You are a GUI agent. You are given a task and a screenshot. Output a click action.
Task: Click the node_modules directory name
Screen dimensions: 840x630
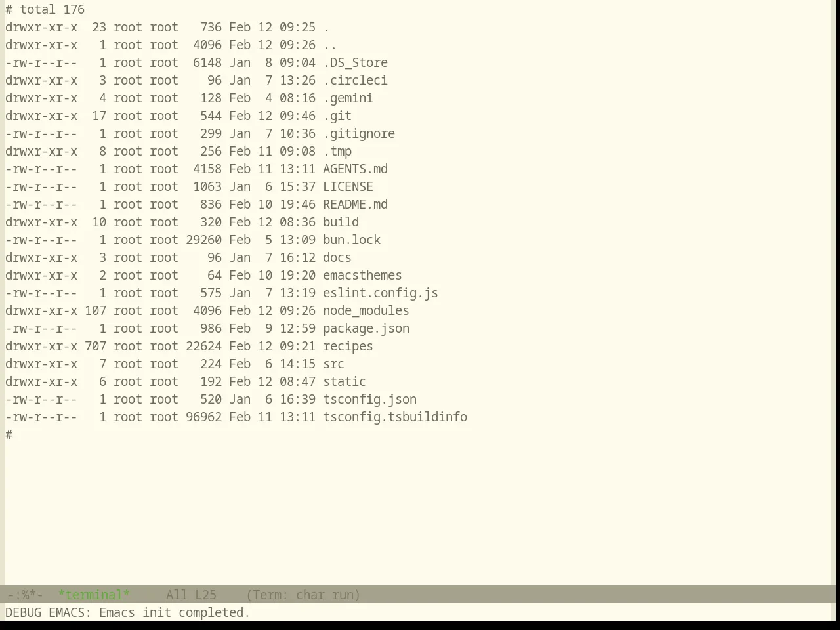(x=366, y=310)
